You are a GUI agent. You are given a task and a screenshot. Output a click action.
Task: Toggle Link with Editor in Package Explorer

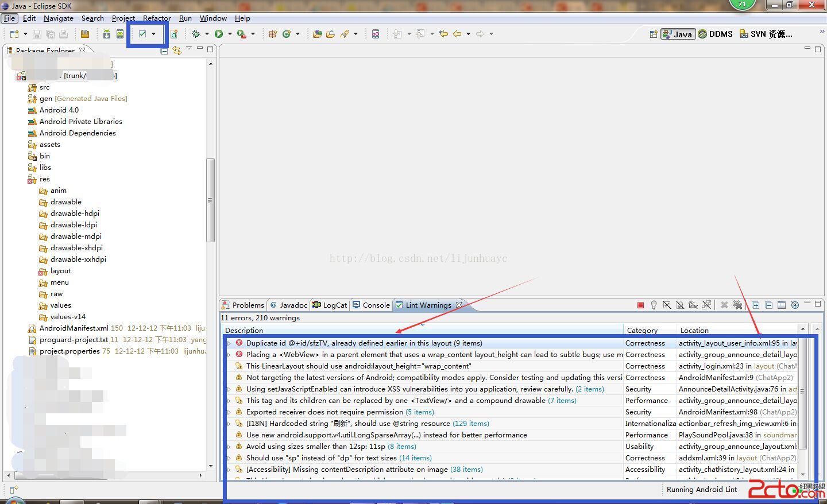pos(177,51)
